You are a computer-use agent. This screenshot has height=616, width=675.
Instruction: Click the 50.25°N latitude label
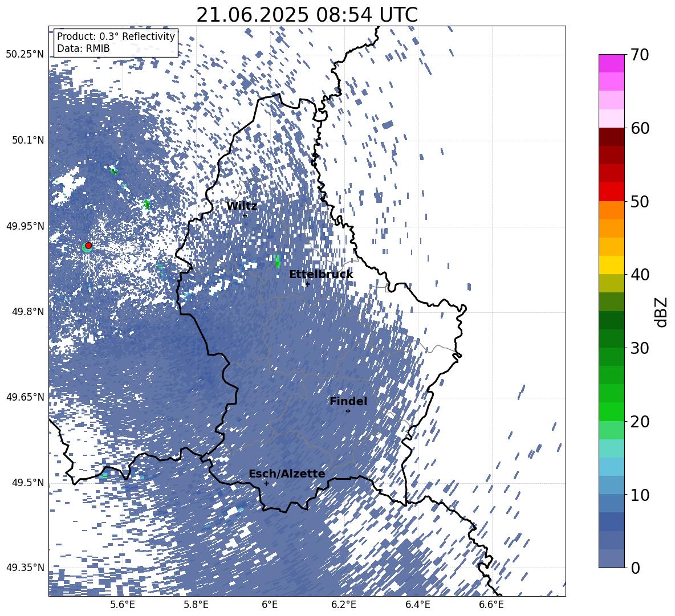[x=25, y=55]
